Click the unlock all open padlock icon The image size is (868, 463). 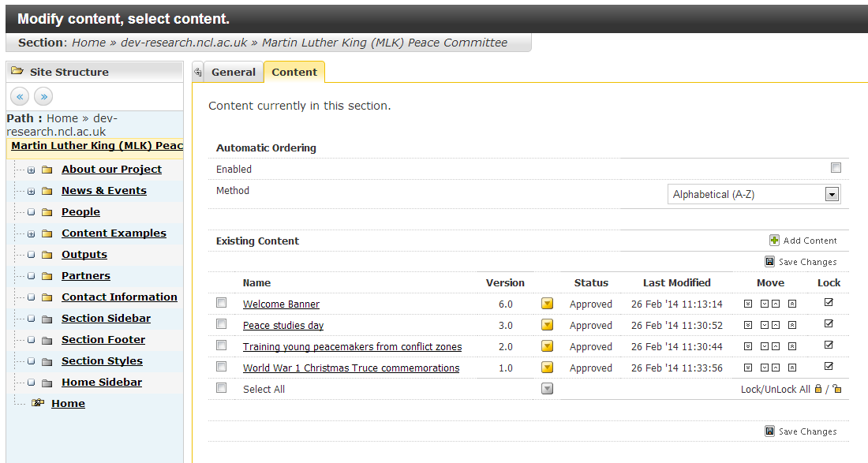[837, 389]
